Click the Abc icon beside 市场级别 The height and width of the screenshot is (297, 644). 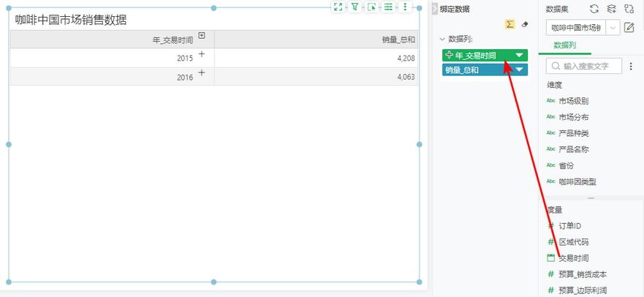pos(550,101)
